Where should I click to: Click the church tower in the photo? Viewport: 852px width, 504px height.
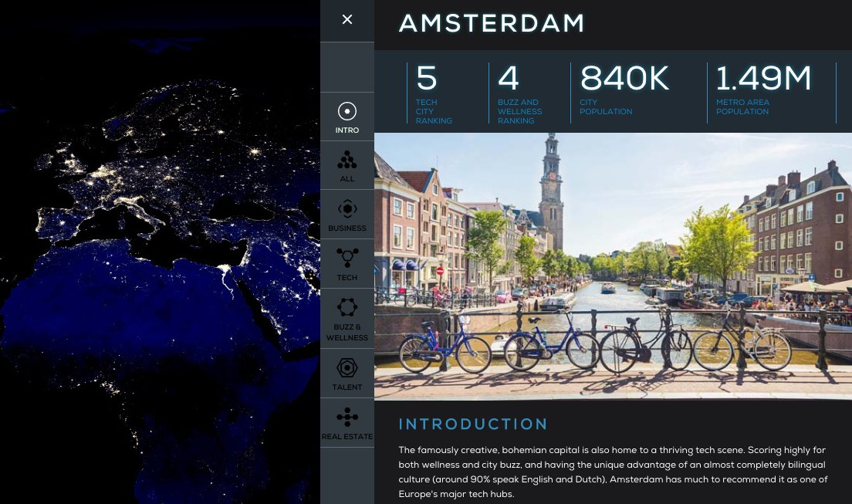pyautogui.click(x=551, y=189)
